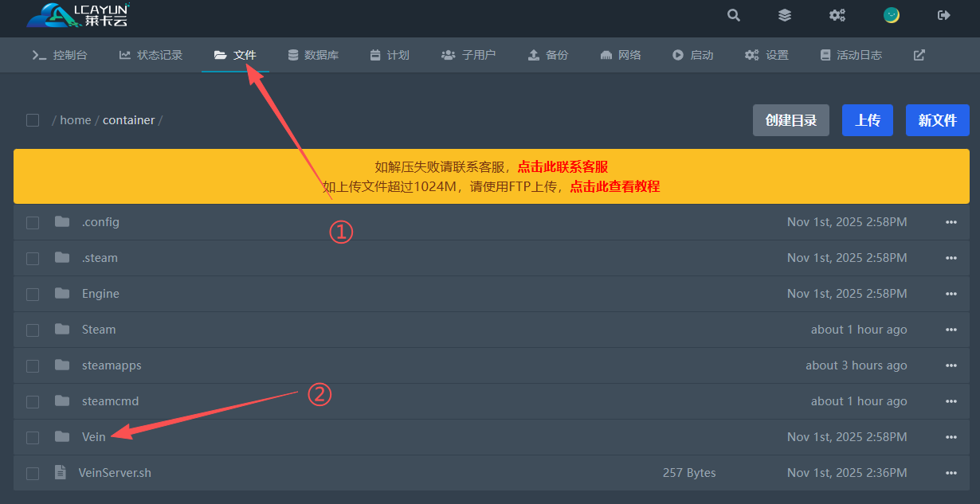
Task: Click the 上传 button
Action: click(x=868, y=120)
